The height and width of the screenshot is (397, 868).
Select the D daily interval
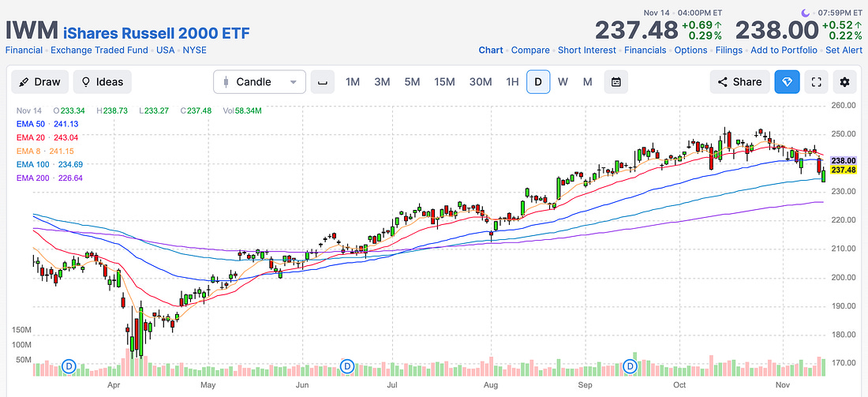538,82
